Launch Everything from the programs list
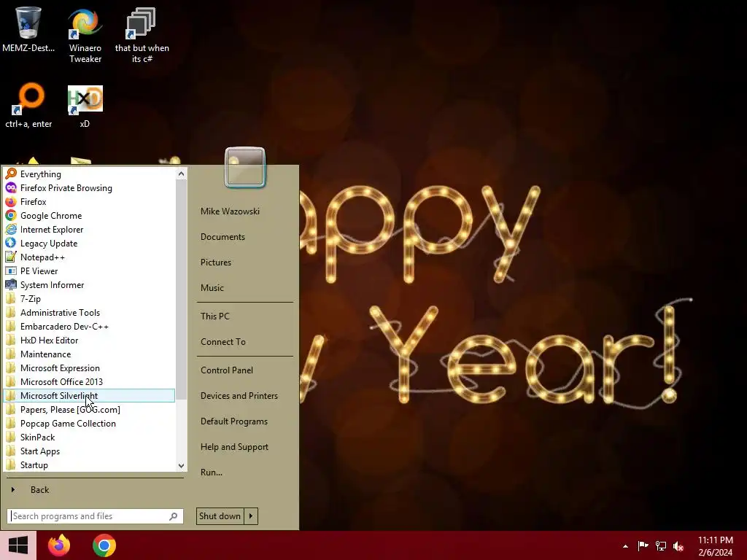Image resolution: width=747 pixels, height=560 pixels. (x=89, y=174)
